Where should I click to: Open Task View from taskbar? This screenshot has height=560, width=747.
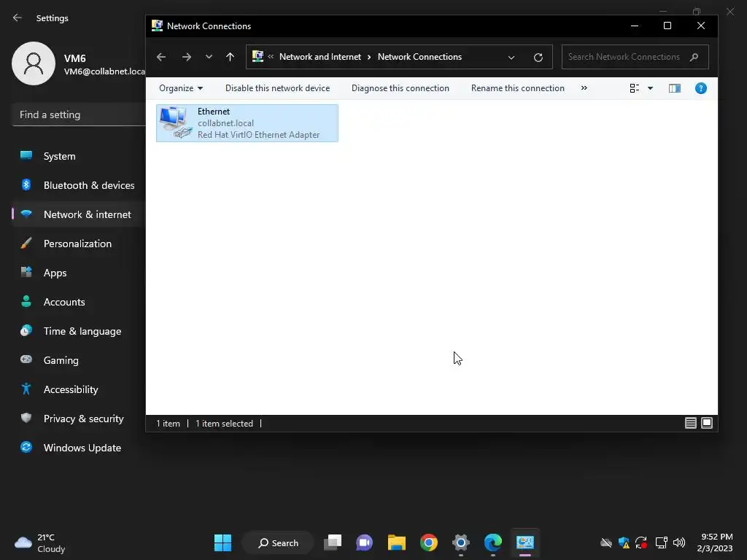coord(333,542)
